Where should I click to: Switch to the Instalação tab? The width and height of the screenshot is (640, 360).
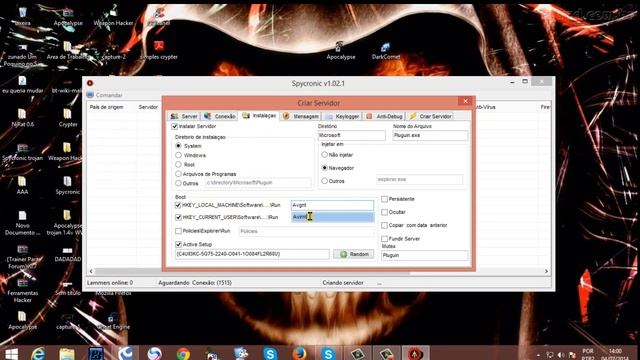[260, 116]
